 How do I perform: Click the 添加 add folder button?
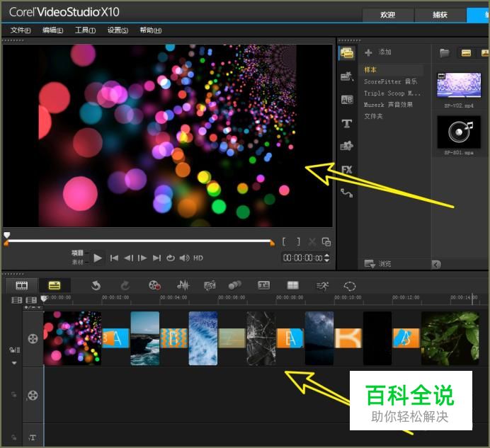377,52
